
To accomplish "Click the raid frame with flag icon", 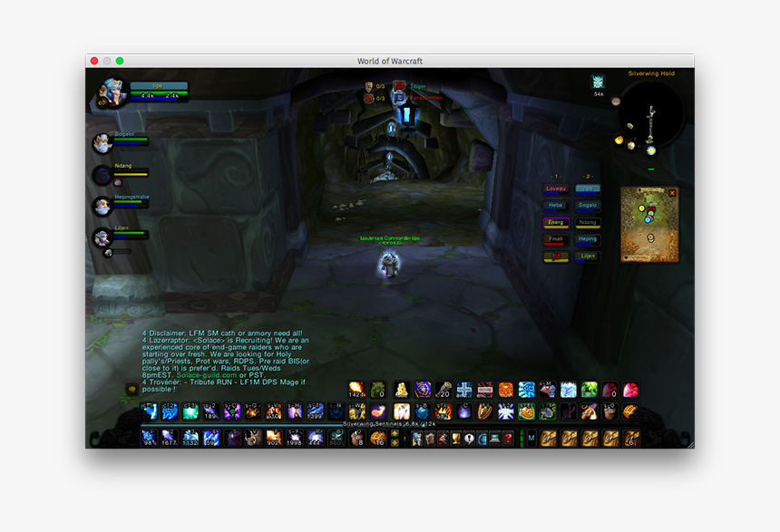I will point(556,256).
